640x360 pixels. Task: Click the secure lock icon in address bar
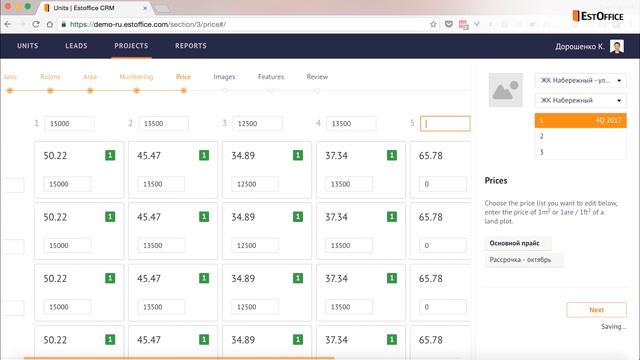(63, 24)
